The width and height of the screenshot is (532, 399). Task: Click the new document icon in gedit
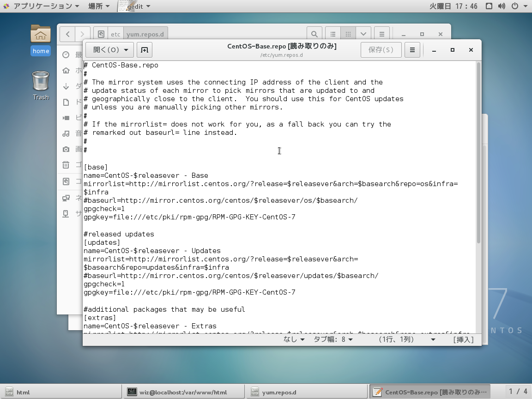144,50
